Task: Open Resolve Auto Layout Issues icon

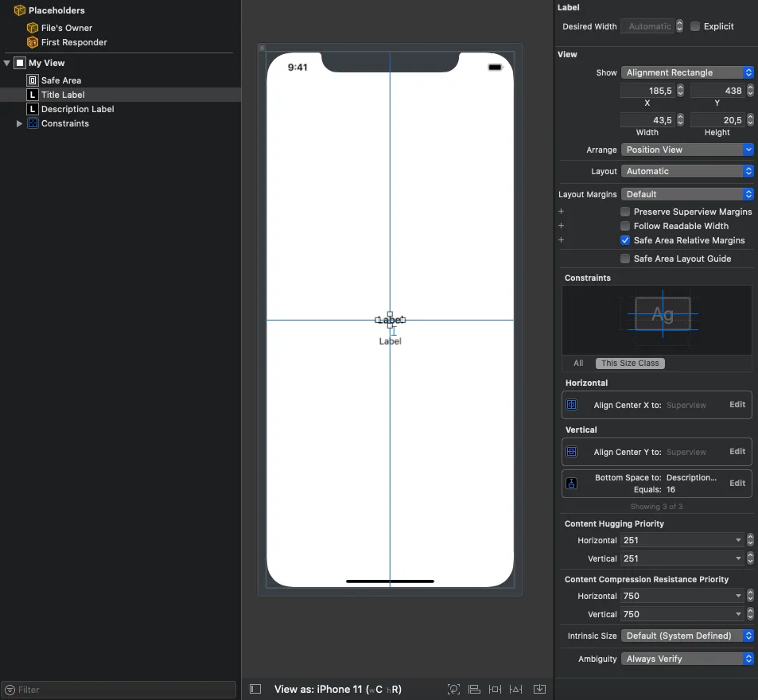Action: pos(516,689)
